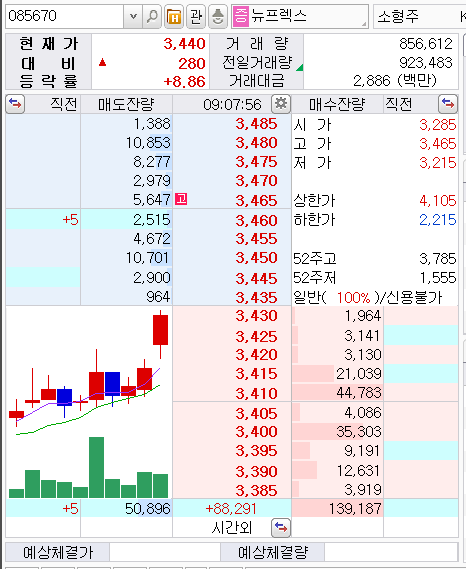Expand stock code dropdown arrow

[x=133, y=16]
